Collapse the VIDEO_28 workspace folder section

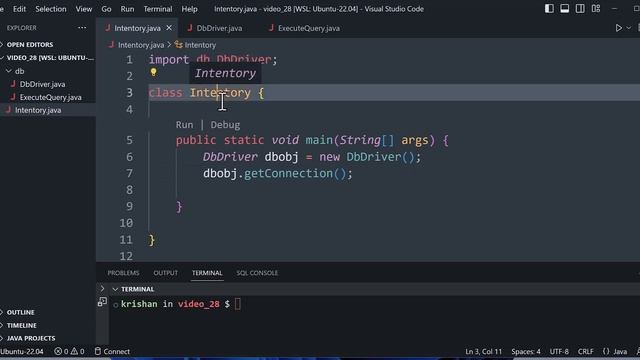[x=48, y=58]
